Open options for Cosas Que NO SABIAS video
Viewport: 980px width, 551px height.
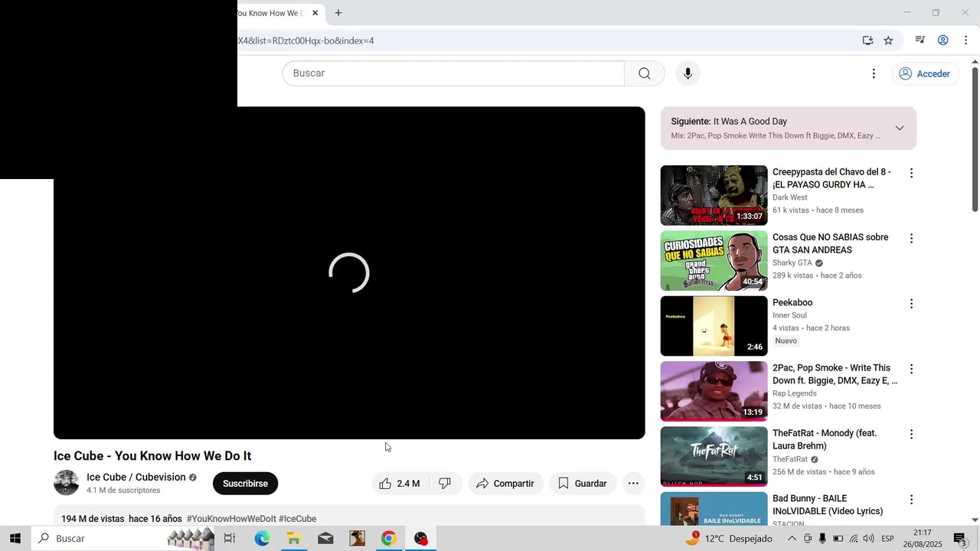911,239
